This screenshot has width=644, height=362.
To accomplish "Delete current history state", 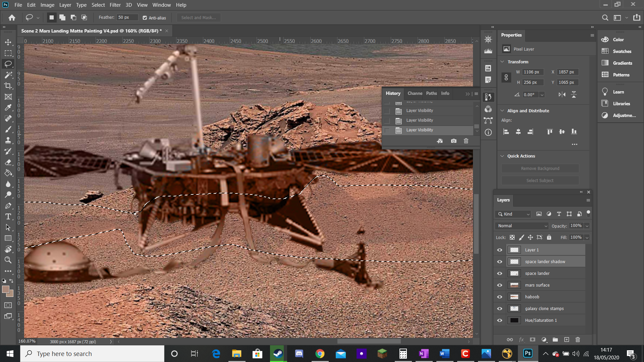I will [x=466, y=141].
